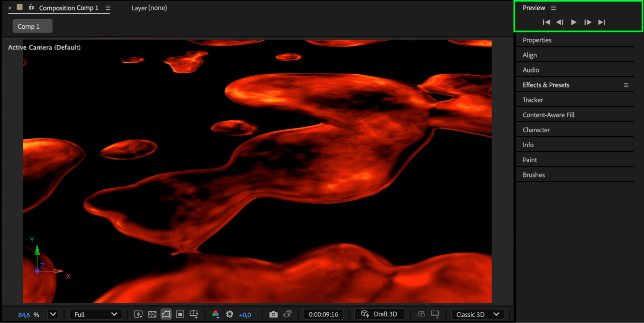Jump to the first frame in Preview
644x323 pixels.
pos(546,22)
